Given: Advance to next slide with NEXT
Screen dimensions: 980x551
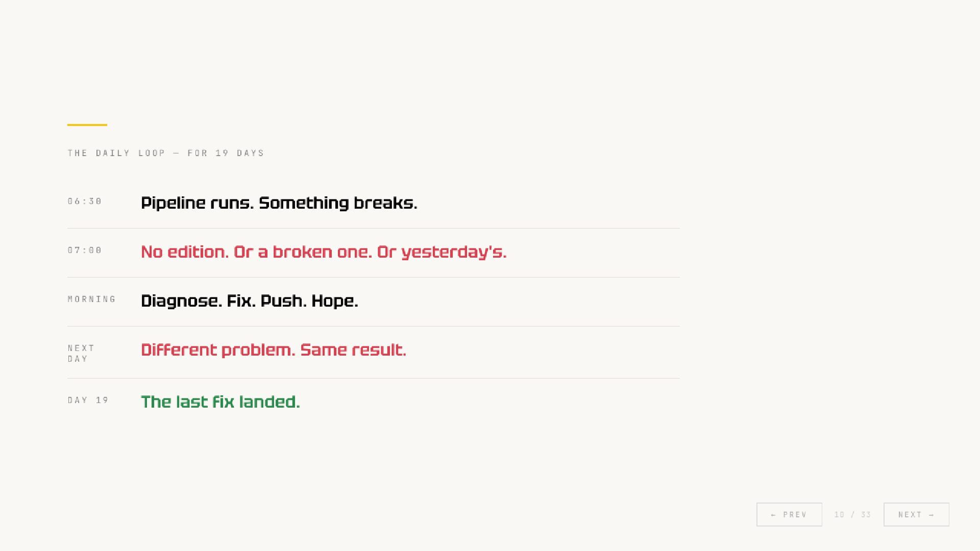Looking at the screenshot, I should tap(916, 514).
